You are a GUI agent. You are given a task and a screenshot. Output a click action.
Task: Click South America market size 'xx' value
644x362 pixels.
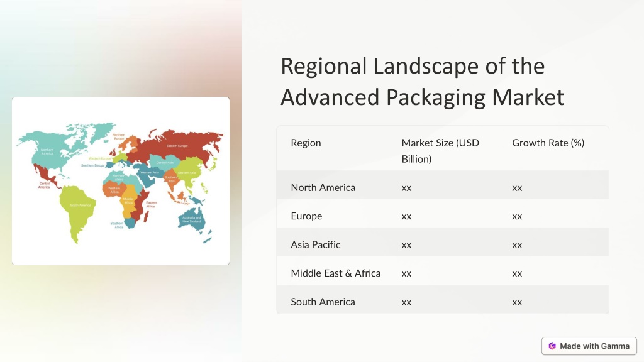coord(407,302)
